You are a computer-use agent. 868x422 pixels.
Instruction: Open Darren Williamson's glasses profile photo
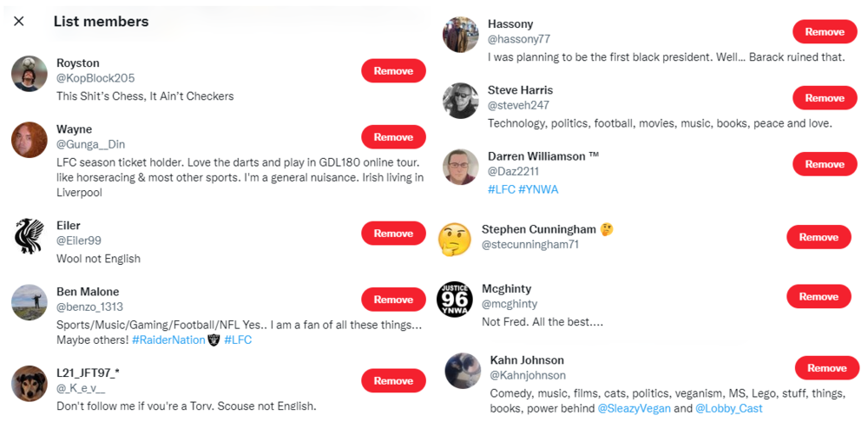pyautogui.click(x=461, y=167)
